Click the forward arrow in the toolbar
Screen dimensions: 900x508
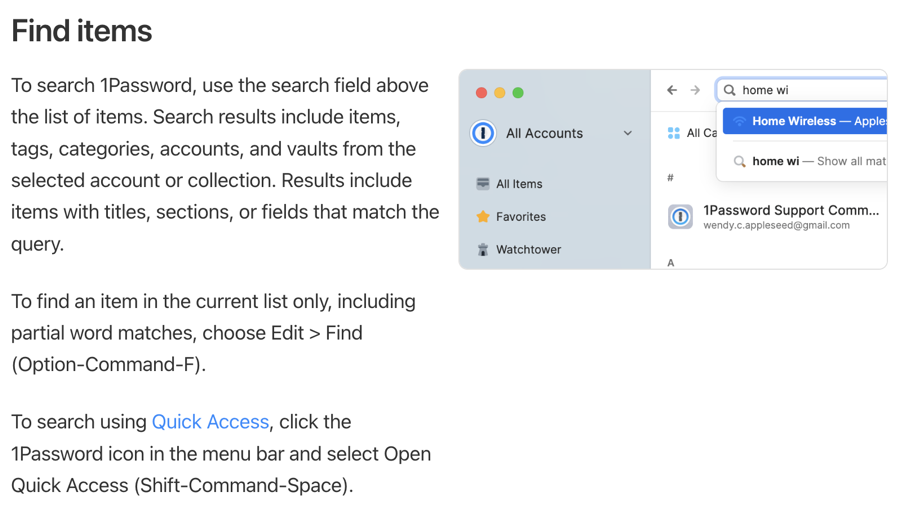click(x=695, y=90)
